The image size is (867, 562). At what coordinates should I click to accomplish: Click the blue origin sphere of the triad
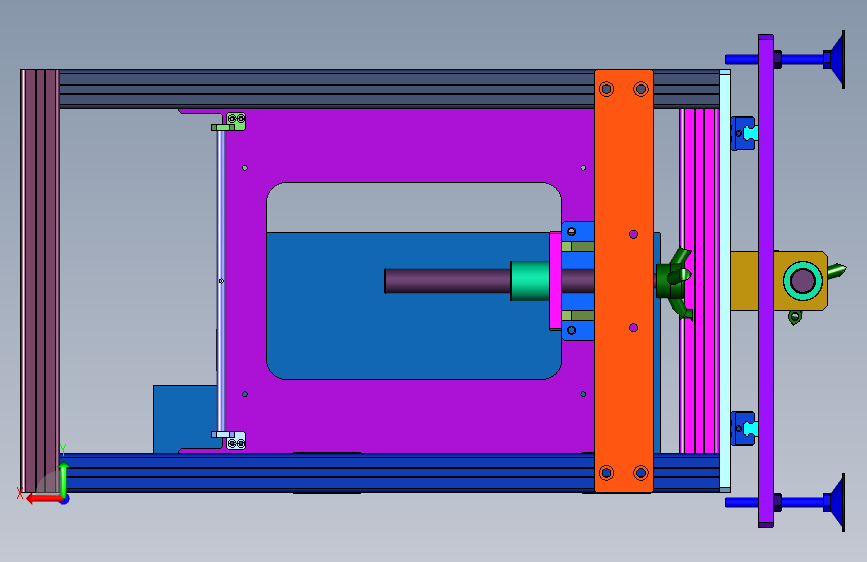65,499
